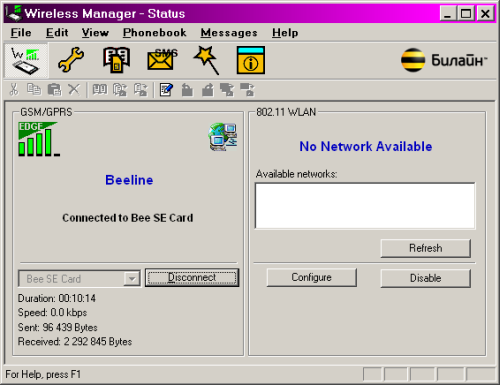
Task: Click the first grayed message transfer icon
Action: [x=227, y=90]
